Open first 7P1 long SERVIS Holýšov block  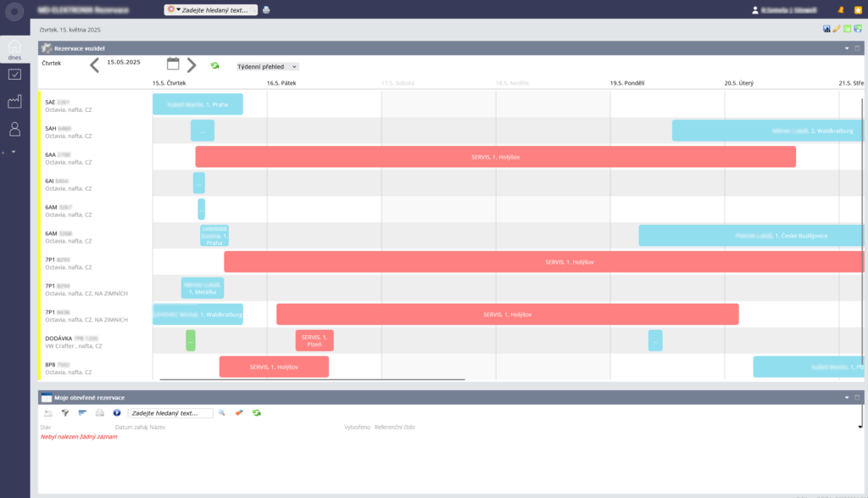(x=544, y=262)
